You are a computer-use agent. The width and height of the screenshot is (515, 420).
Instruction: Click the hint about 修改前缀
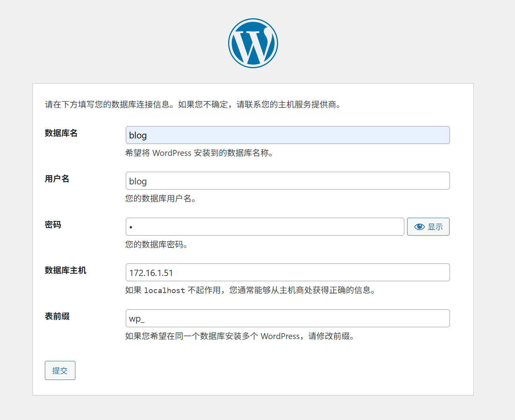[x=240, y=336]
